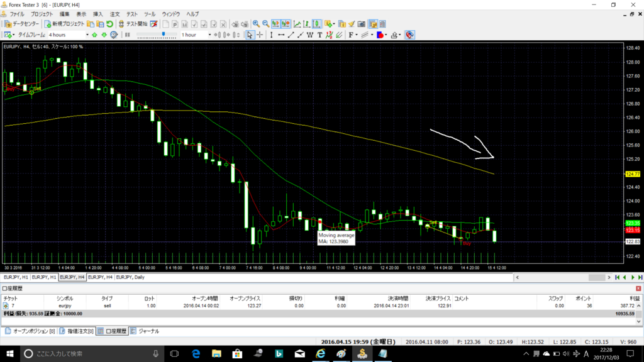
Task: Toggle the magnet snap mode icon
Action: point(409,35)
